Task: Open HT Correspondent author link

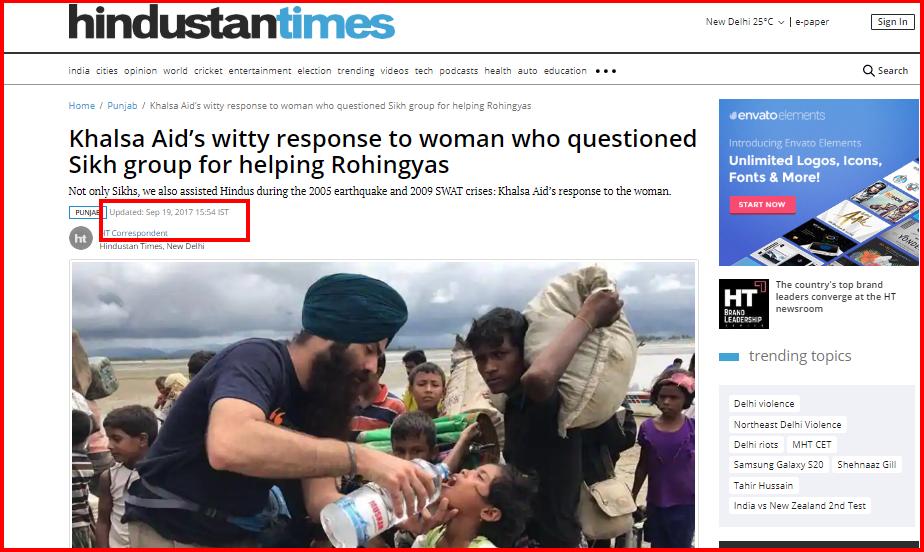Action: [x=134, y=233]
